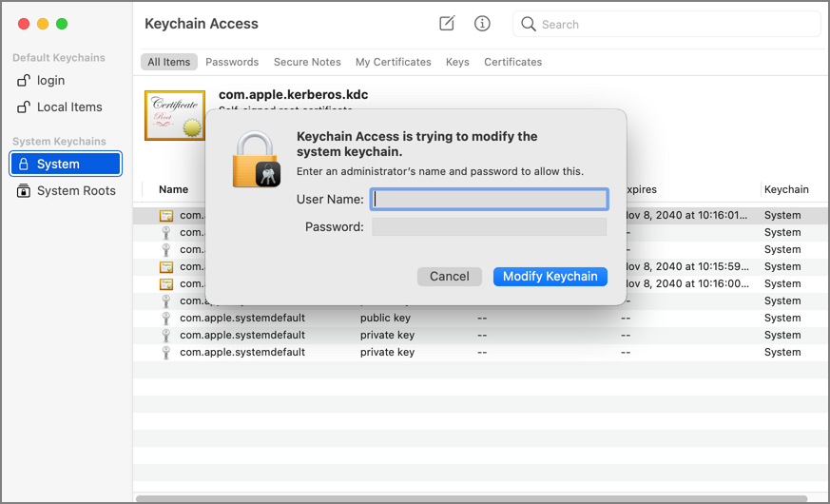Click the Cancel button in the dialog
The height and width of the screenshot is (504, 830).
click(x=450, y=277)
